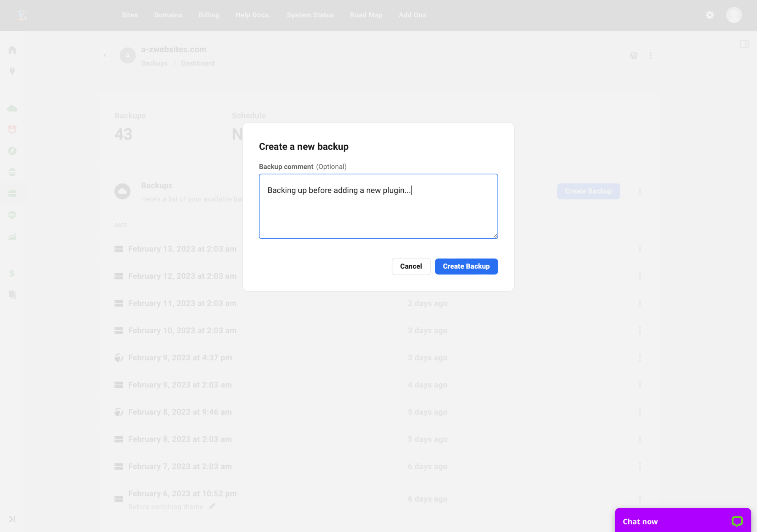757x532 pixels.
Task: Grab the textarea resize handle corner
Action: coord(495,236)
